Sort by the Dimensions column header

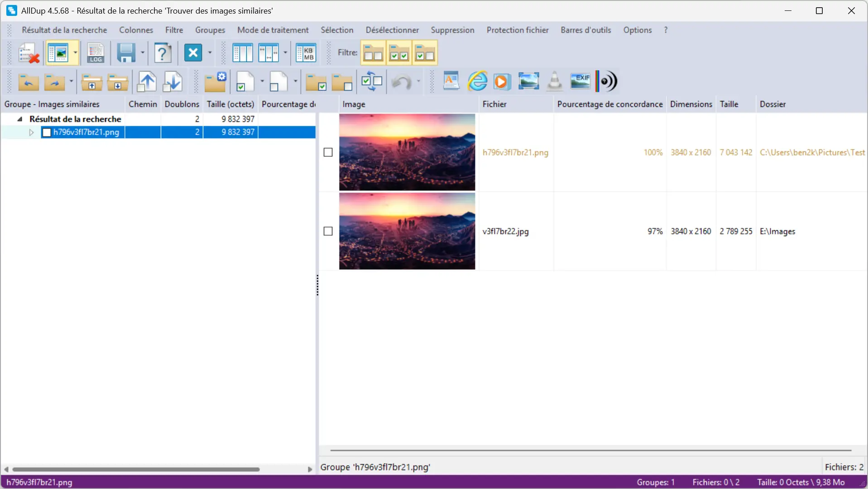(x=691, y=104)
